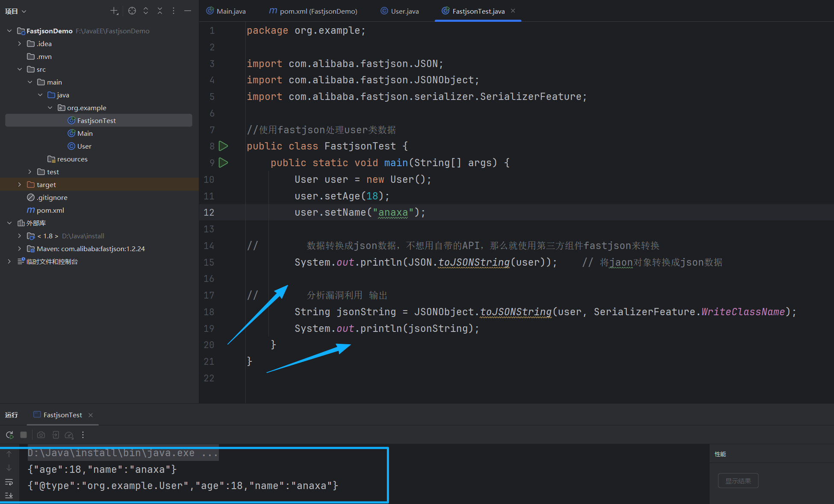The height and width of the screenshot is (504, 834).
Task: Click the New File plus icon in project panel
Action: click(114, 11)
